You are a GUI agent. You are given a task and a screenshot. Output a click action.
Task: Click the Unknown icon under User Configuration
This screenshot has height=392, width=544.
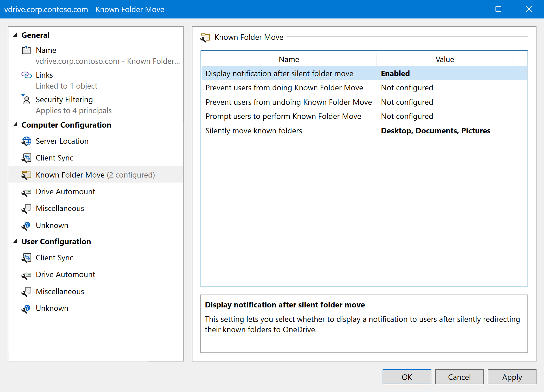click(x=27, y=308)
